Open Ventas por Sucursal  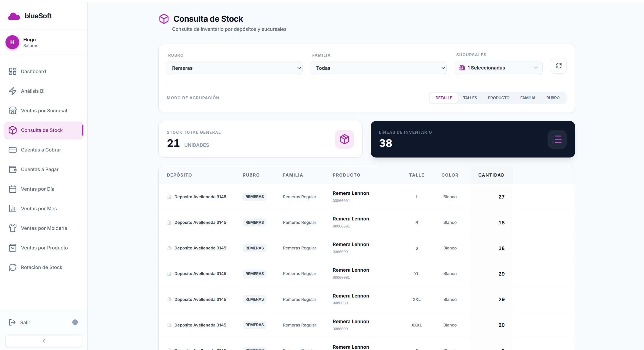click(44, 110)
